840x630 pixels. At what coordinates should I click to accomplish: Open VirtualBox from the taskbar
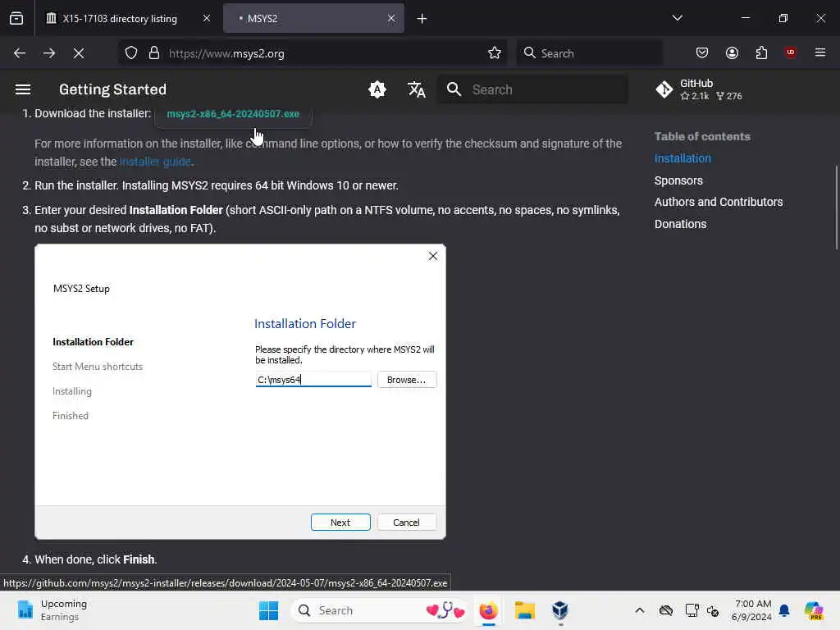pos(559,610)
